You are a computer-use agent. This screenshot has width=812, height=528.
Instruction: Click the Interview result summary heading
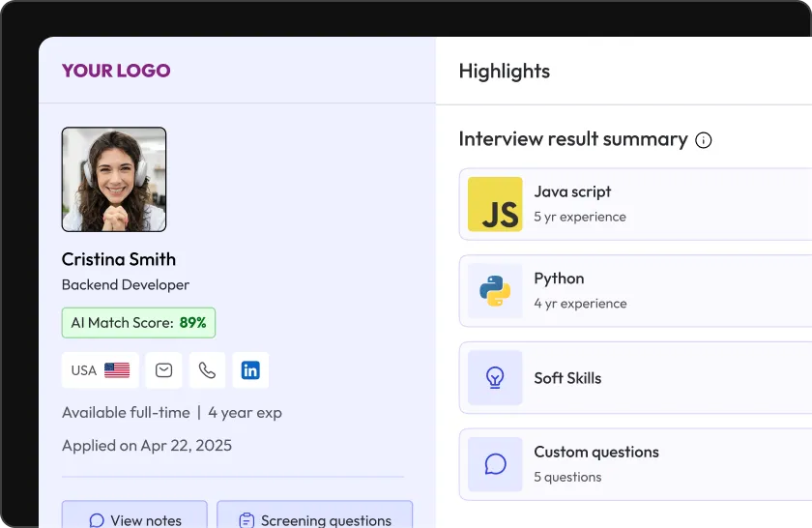pos(573,139)
